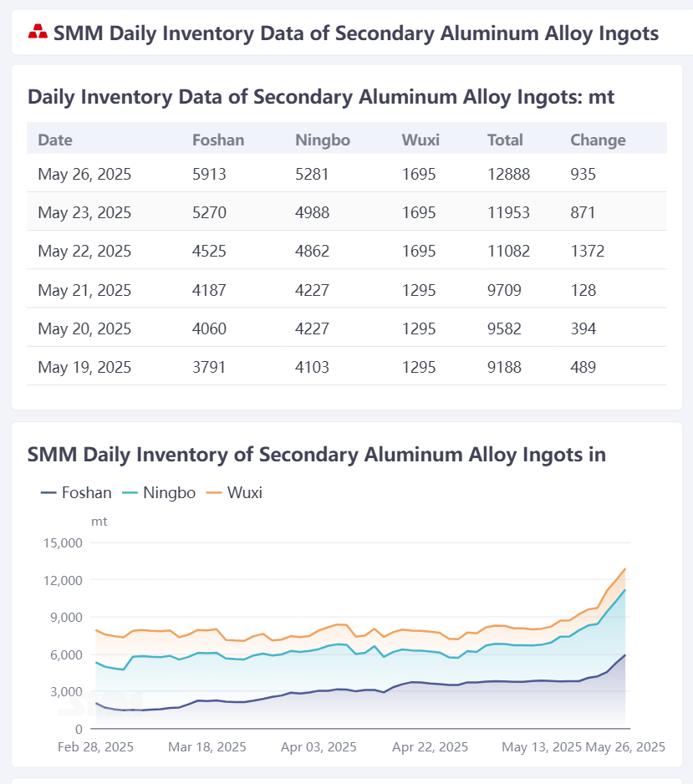693x784 pixels.
Task: Click the chart title 'SMM Daily Inventory of Secondary'
Action: pos(317,455)
